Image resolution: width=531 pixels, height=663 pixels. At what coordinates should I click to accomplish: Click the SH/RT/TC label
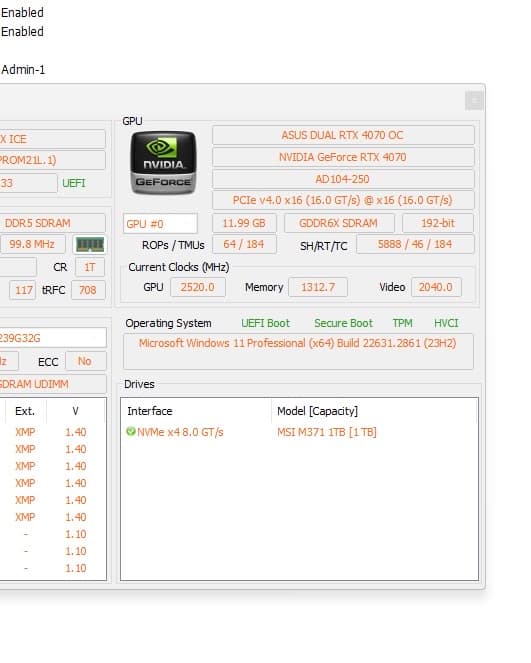pyautogui.click(x=323, y=246)
